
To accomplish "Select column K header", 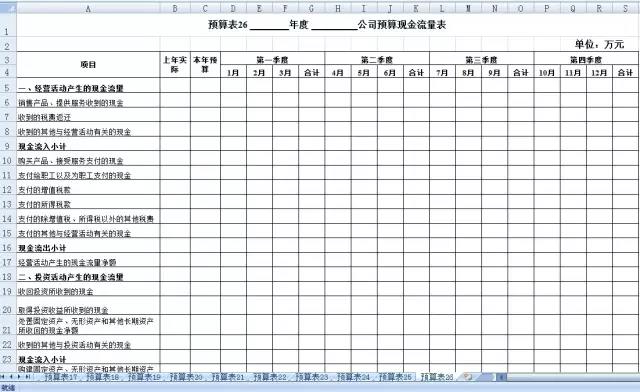I will (416, 8).
